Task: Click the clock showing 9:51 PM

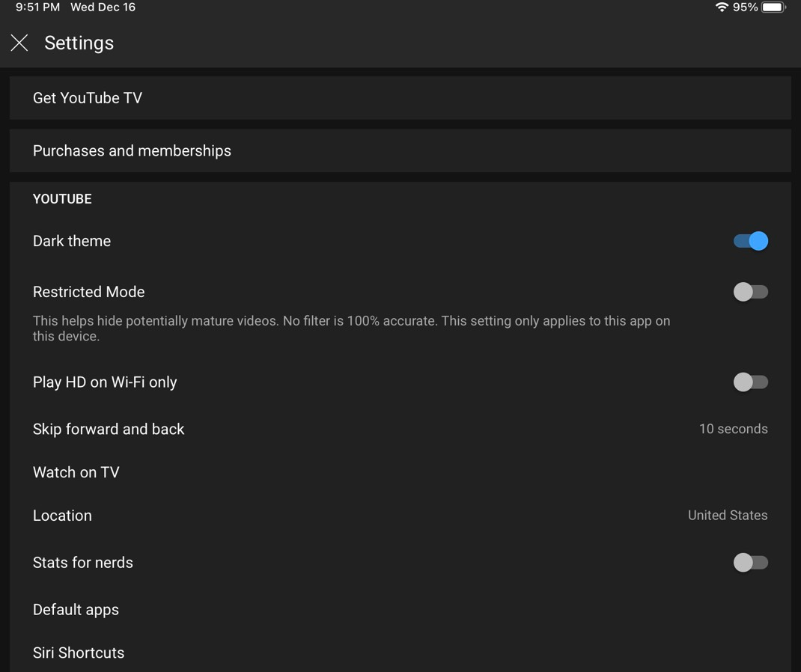Action: 24,7
